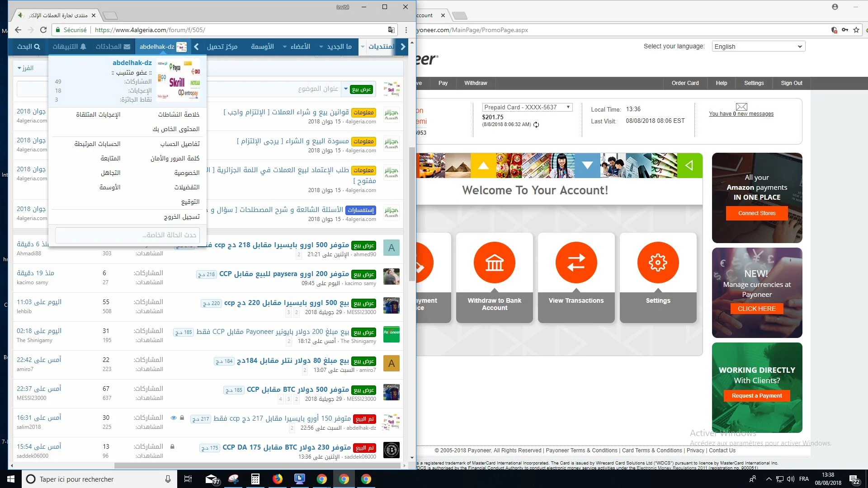Click the Connect Stores button

[x=756, y=213]
